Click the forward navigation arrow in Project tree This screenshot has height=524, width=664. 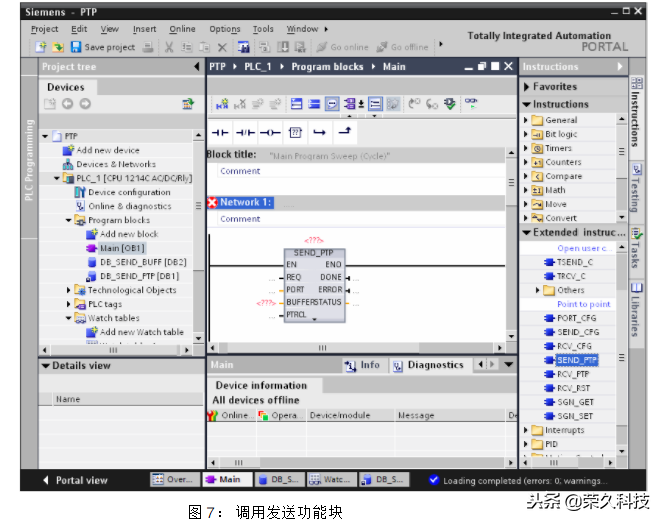click(x=85, y=103)
